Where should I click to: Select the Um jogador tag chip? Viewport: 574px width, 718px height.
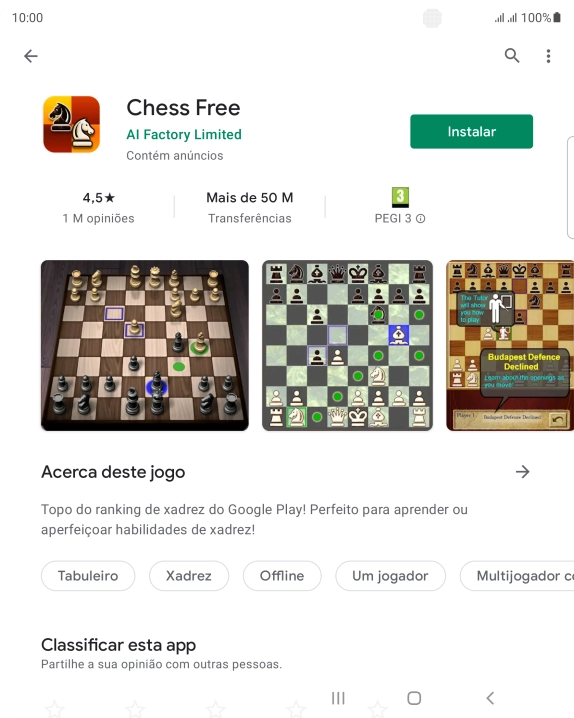coord(390,576)
